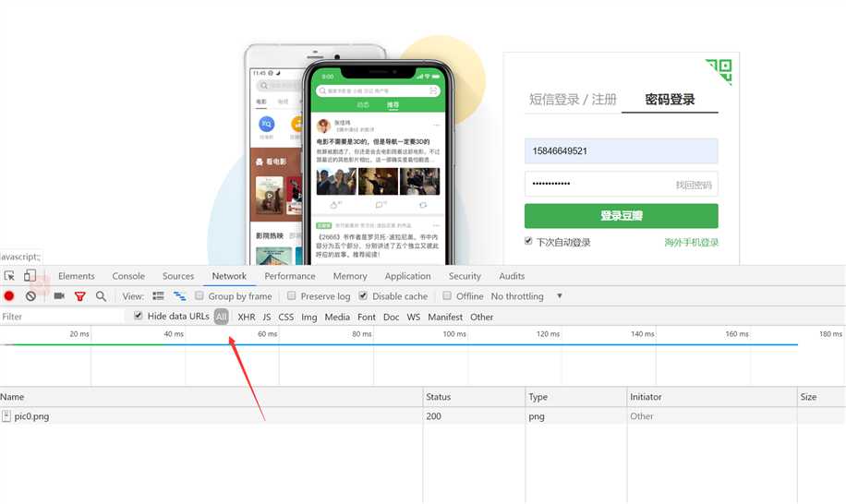Viewport: 846px width, 504px height.
Task: Switch to 短信登录 / 注册 tab
Action: pos(573,99)
